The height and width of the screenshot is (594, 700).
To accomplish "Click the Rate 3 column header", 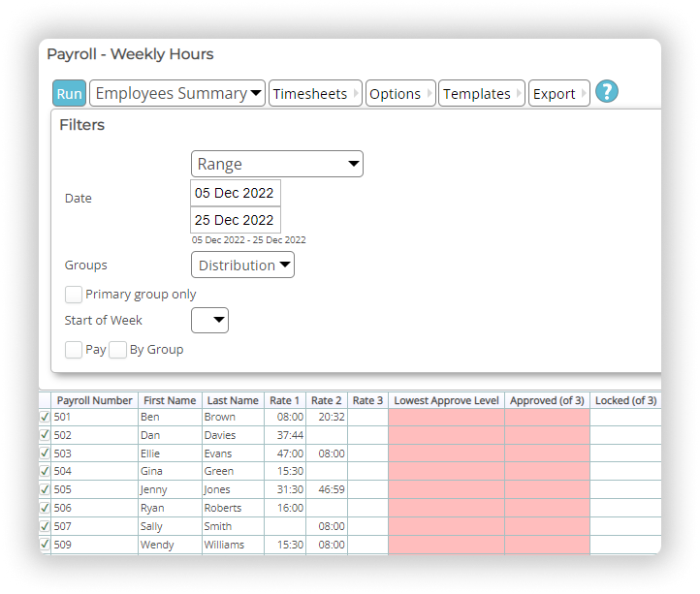I will pyautogui.click(x=367, y=400).
